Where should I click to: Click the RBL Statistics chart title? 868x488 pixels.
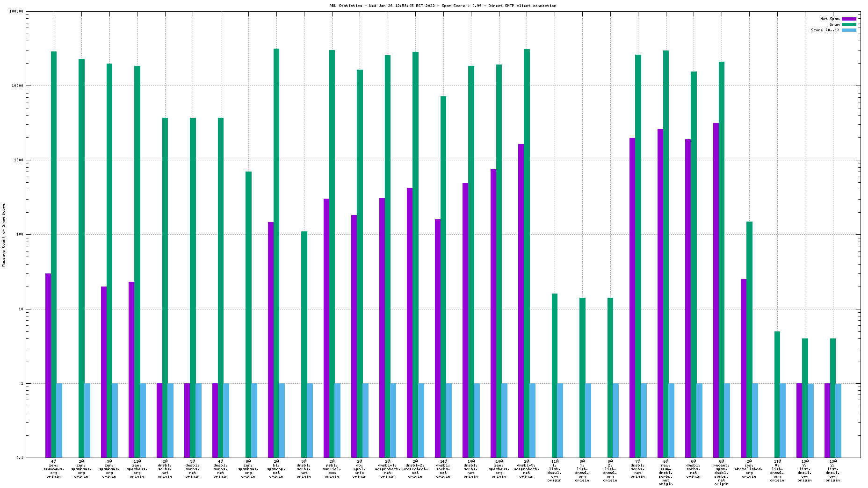pos(442,6)
